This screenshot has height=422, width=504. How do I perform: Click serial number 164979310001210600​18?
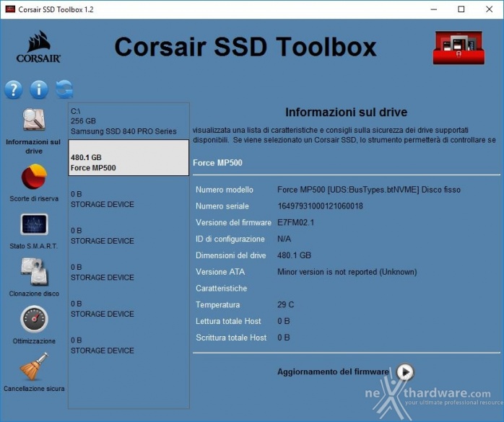(x=320, y=206)
